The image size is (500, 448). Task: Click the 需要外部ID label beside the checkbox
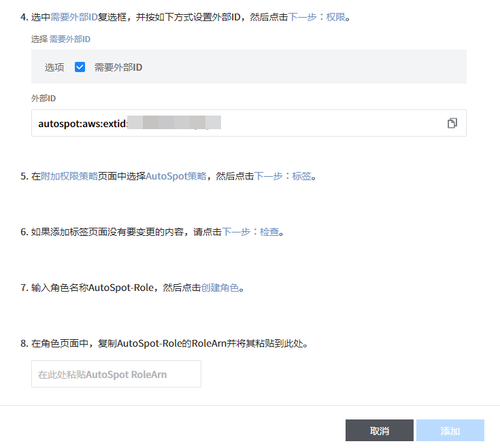point(118,67)
